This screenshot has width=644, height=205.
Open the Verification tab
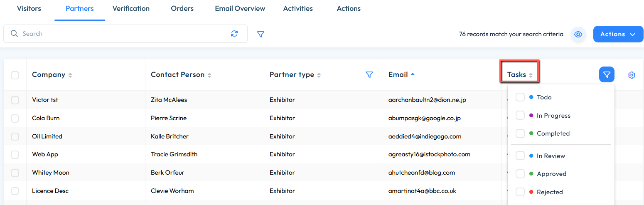click(131, 8)
